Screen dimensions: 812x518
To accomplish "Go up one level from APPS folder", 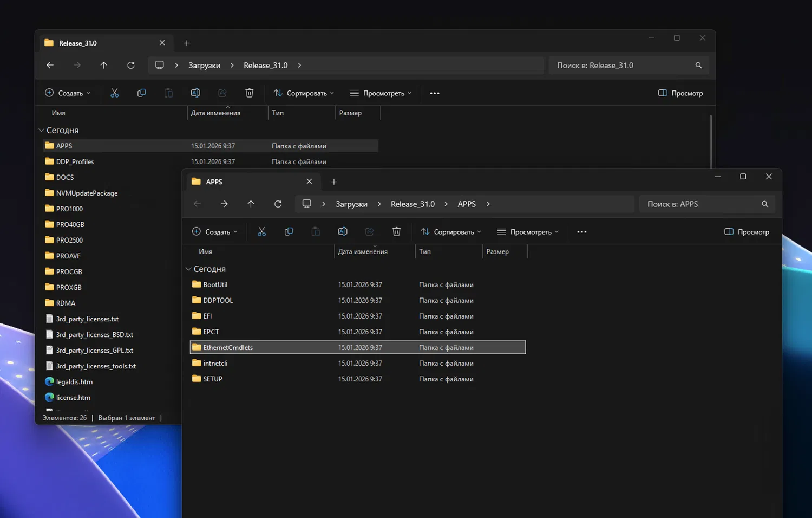I will (251, 204).
